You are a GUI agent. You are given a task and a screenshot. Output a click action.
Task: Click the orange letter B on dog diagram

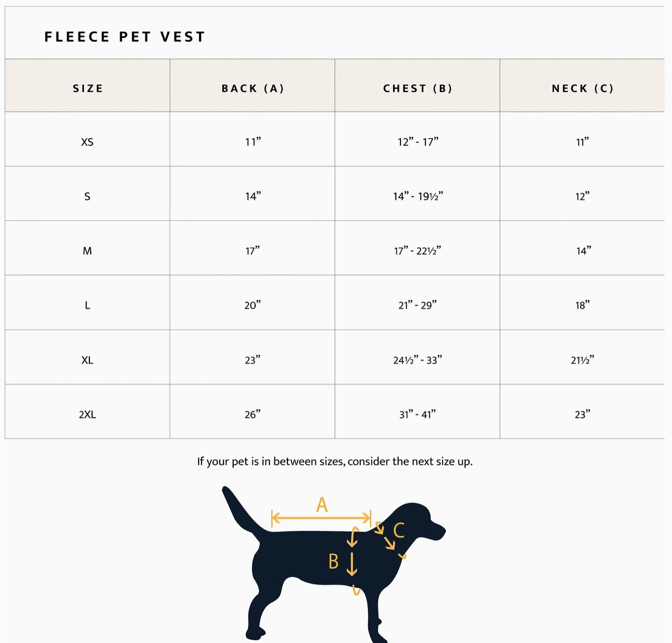click(333, 562)
